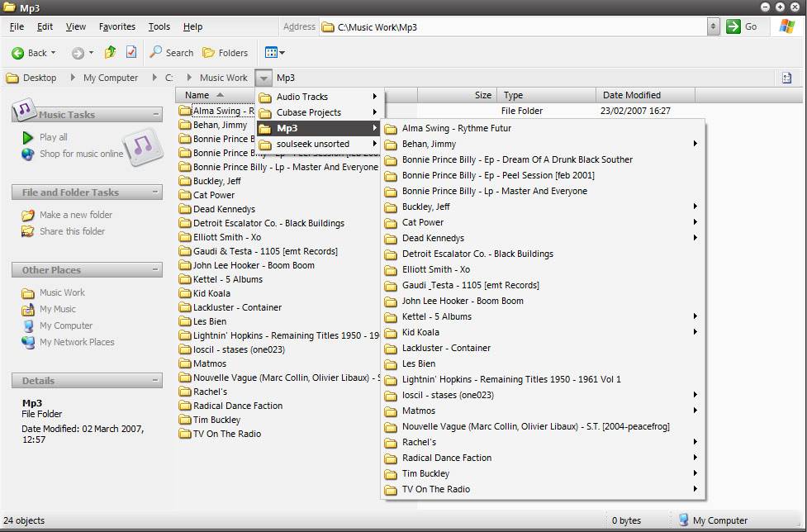Click the My Music icon in Other Places

(28, 309)
